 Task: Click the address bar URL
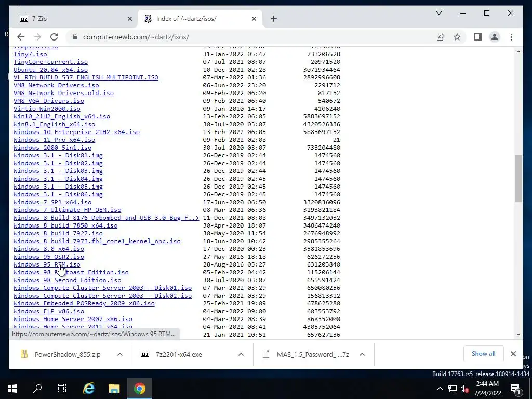136,37
